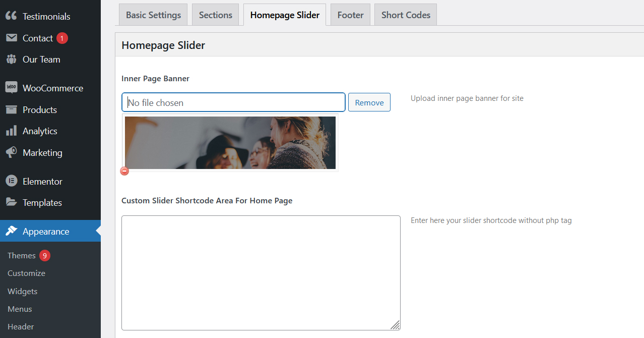644x338 pixels.
Task: Switch to the Short Codes tab
Action: [406, 15]
